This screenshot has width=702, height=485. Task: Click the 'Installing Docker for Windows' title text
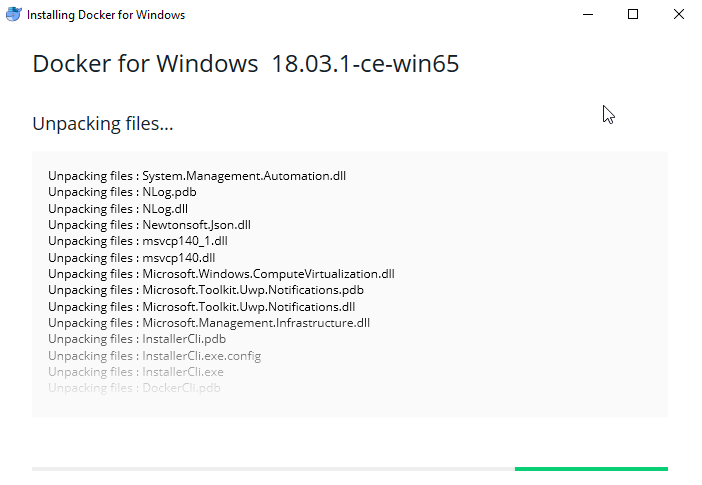pyautogui.click(x=106, y=15)
